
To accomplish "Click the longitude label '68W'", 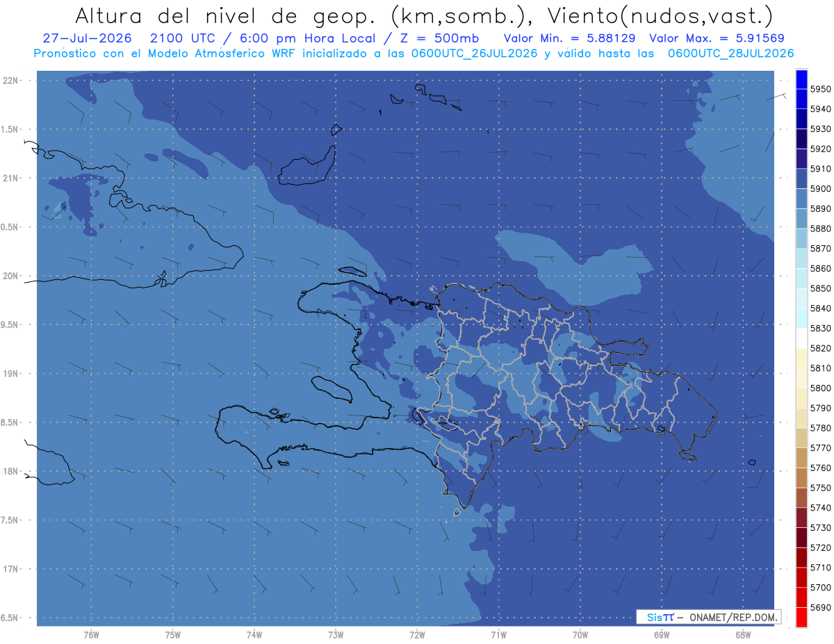I will [743, 635].
